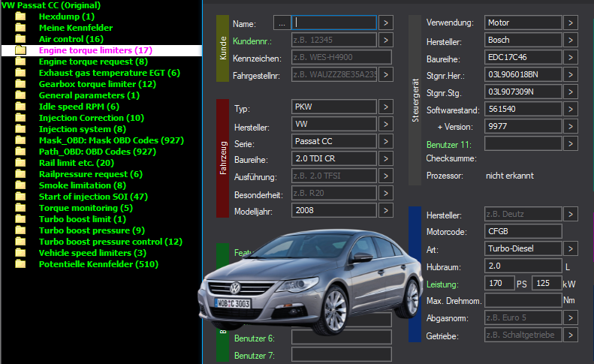Click folder icon beside Meine Kennfelder
The width and height of the screenshot is (594, 364).
(20, 28)
